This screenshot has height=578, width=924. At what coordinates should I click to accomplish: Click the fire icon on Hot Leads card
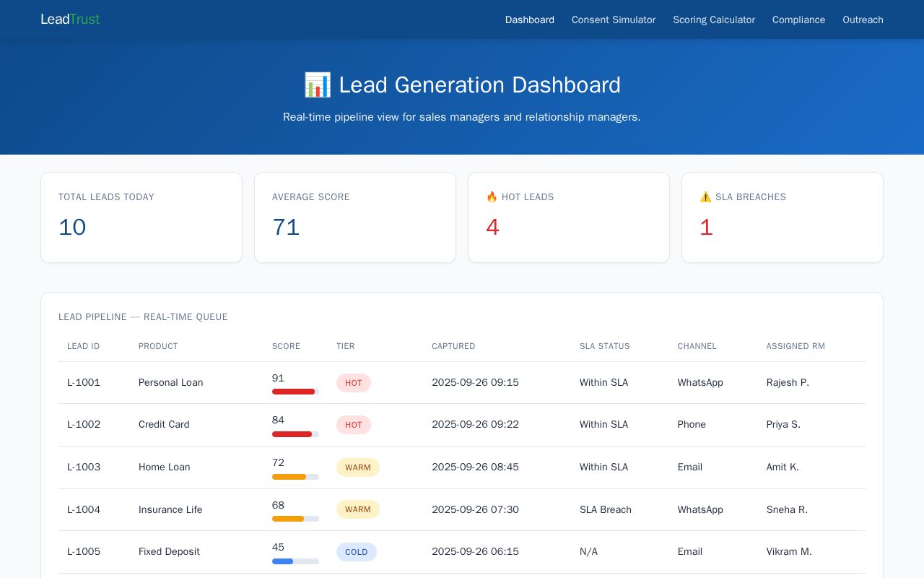pyautogui.click(x=492, y=197)
